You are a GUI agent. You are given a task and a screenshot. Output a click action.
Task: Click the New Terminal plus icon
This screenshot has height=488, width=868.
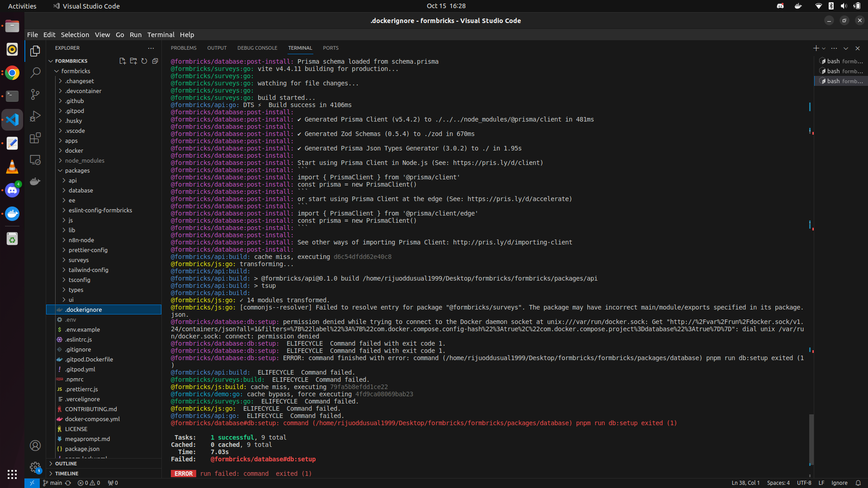pyautogui.click(x=816, y=48)
